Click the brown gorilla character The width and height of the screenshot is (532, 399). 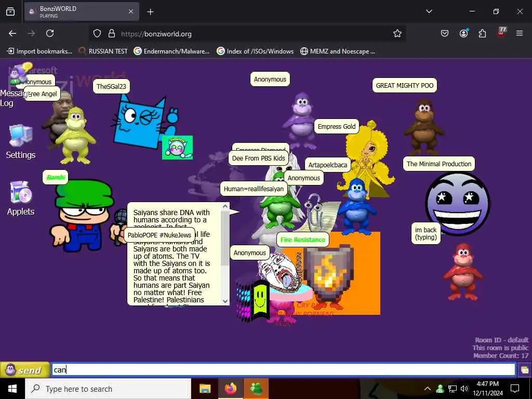point(423,127)
